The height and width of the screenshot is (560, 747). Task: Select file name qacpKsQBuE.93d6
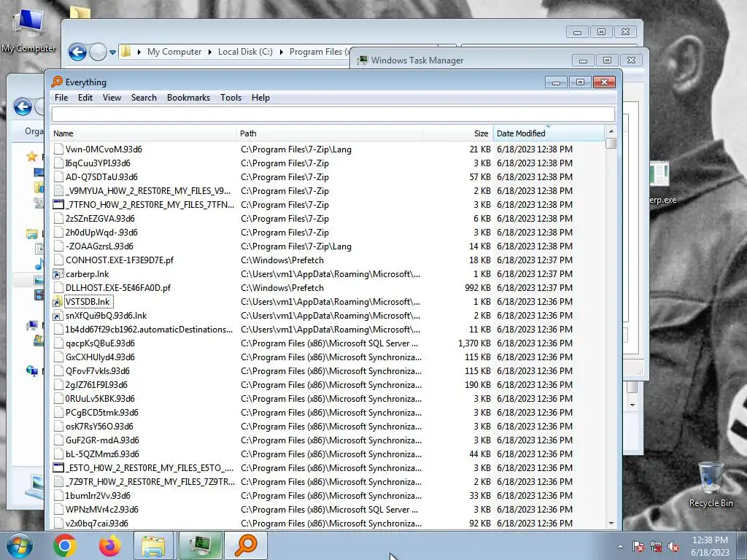pyautogui.click(x=100, y=343)
